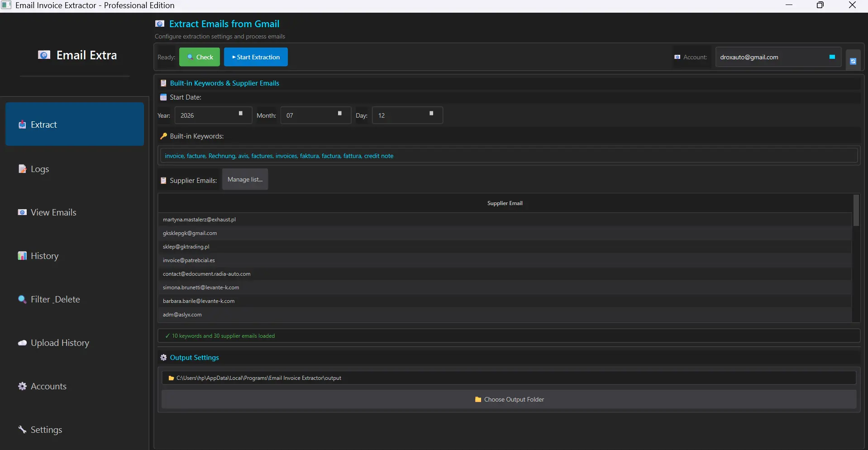Viewport: 868px width, 450px height.
Task: Go to Upload History page
Action: [75, 343]
